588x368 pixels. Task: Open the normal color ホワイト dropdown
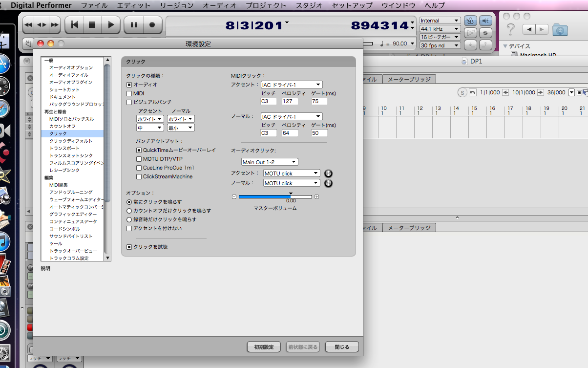pos(181,119)
